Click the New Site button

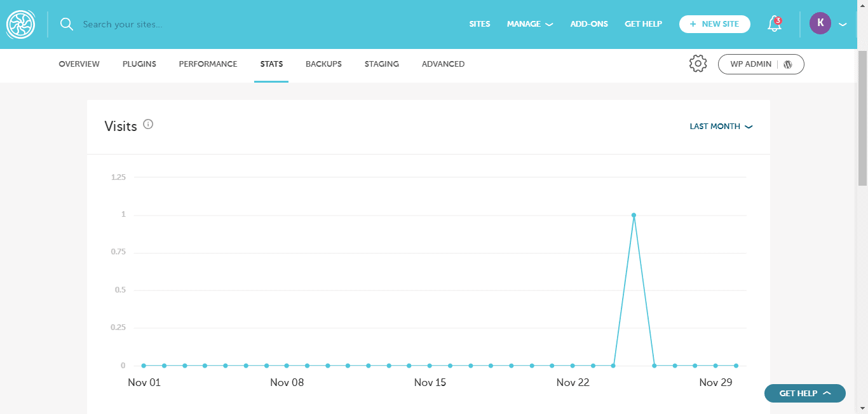pyautogui.click(x=714, y=24)
